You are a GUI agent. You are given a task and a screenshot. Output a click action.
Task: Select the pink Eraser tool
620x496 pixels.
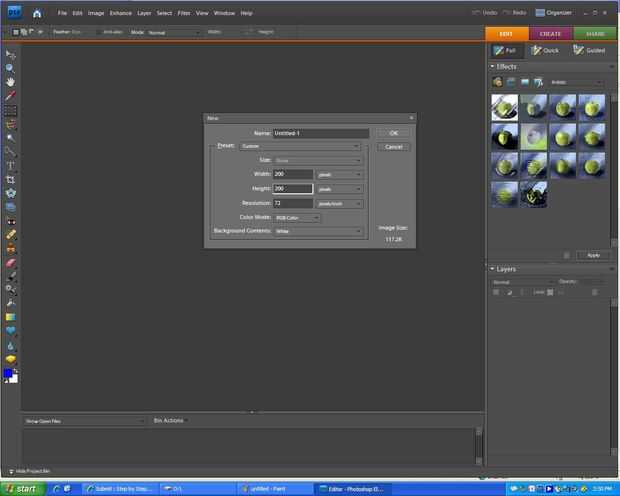click(11, 263)
